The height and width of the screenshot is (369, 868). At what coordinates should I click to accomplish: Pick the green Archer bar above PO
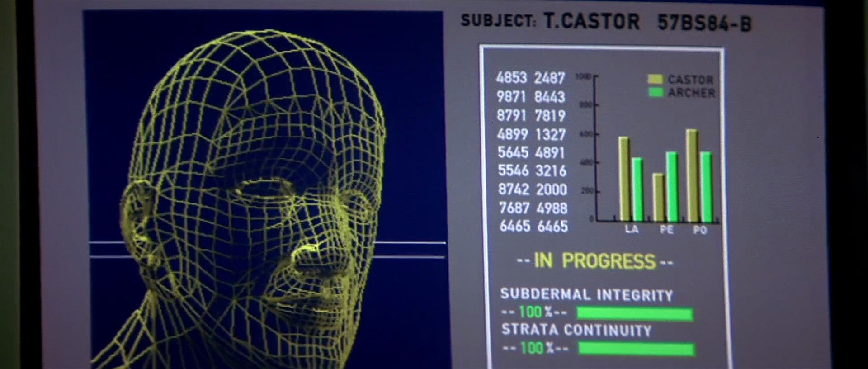pyautogui.click(x=706, y=187)
